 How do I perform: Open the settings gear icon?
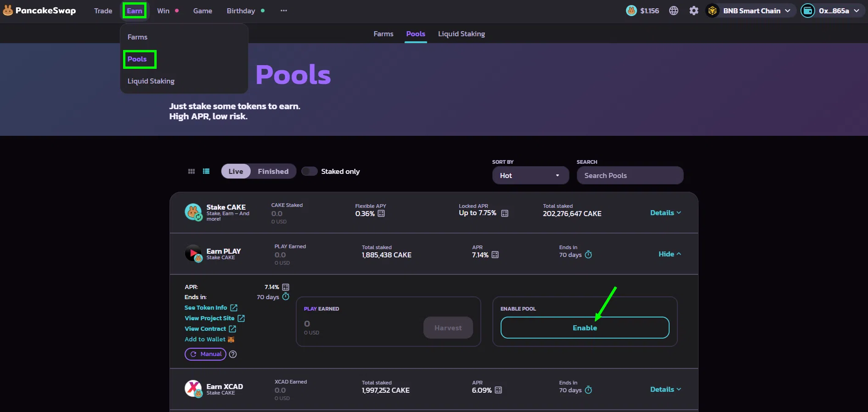click(694, 11)
